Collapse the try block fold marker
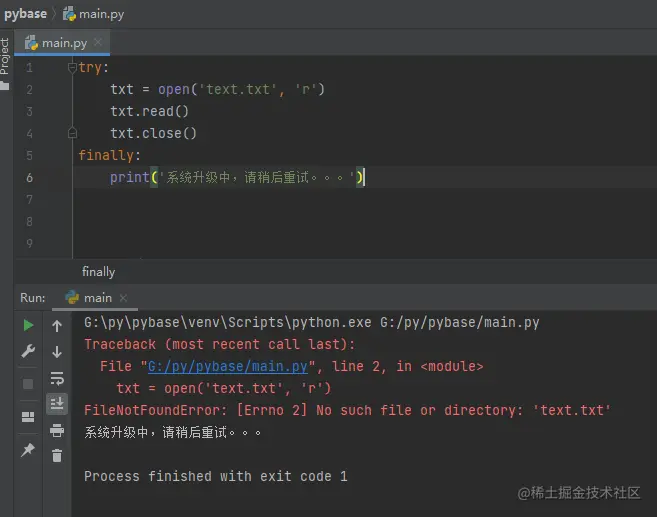The height and width of the screenshot is (517, 657). [x=72, y=67]
